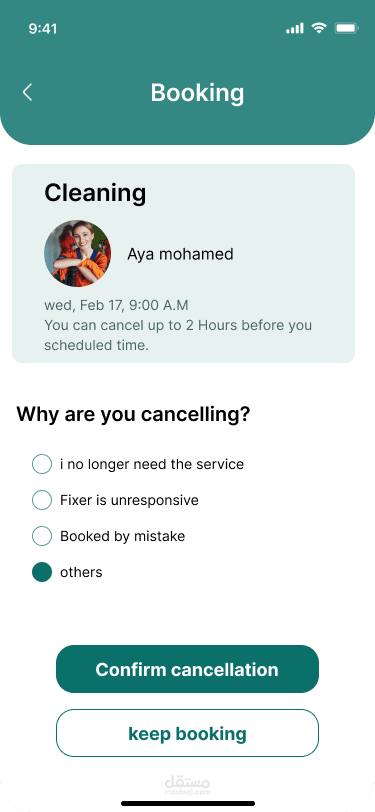Tap the Cleaning service heading
Viewport: 375px width, 812px height.
click(95, 193)
